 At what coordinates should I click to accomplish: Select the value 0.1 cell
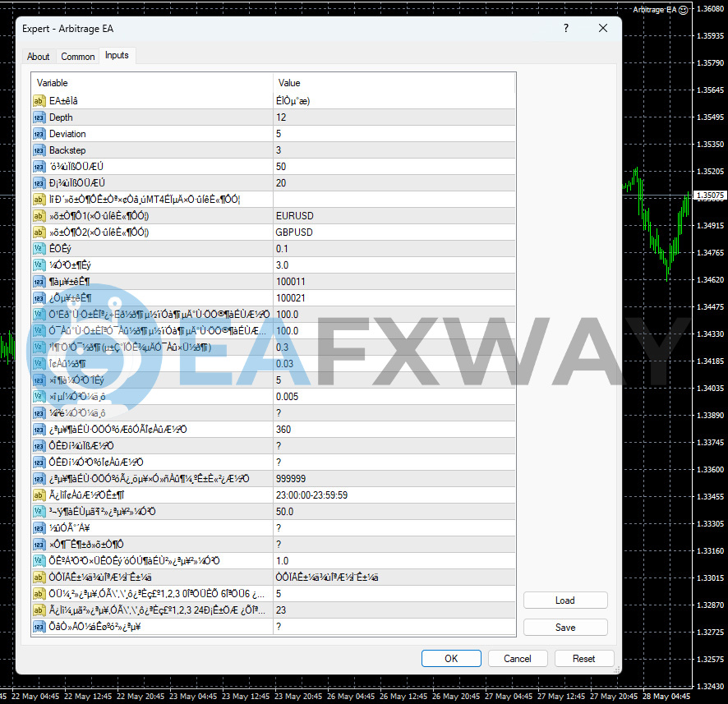click(x=394, y=249)
